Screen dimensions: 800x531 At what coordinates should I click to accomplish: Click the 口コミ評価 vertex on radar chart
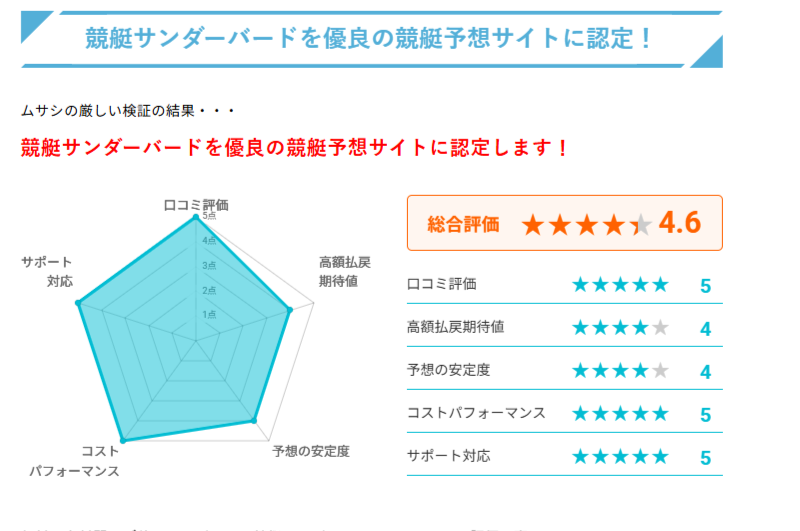[195, 218]
